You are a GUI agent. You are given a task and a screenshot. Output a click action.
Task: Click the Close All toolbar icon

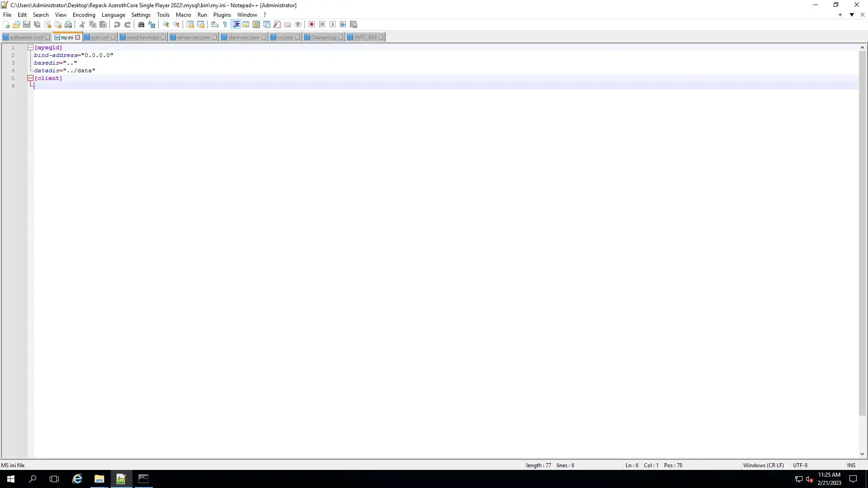point(58,24)
